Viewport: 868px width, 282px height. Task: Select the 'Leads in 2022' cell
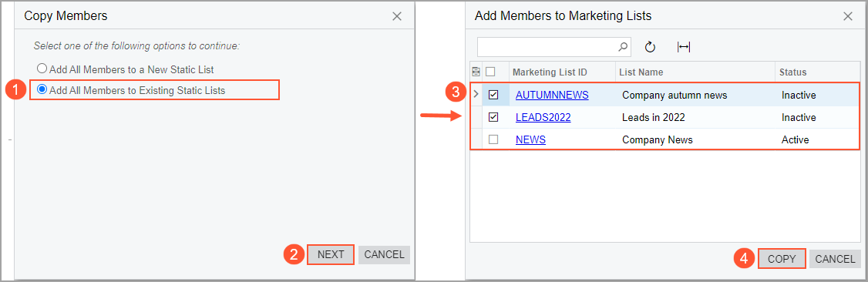coord(695,117)
